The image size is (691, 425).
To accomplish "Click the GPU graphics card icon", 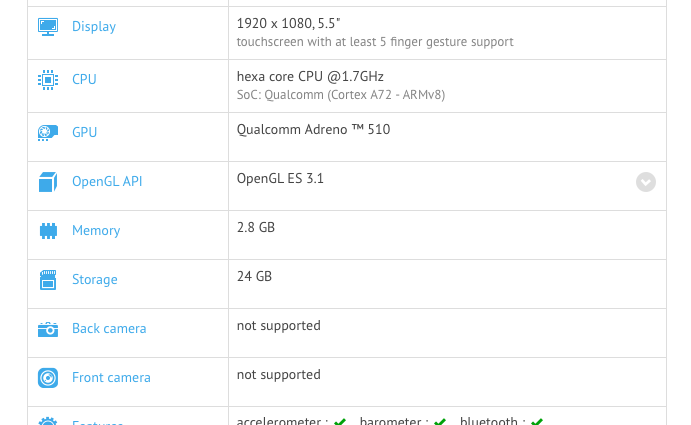I will [x=48, y=132].
